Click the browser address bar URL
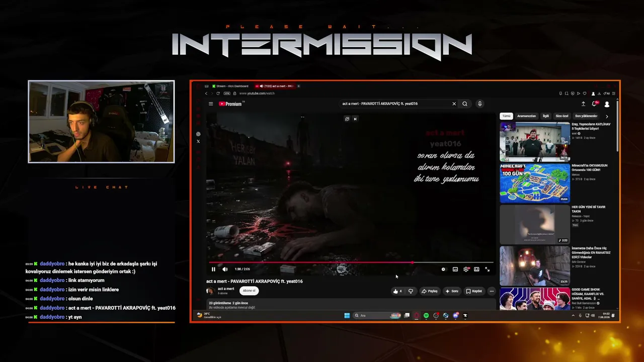This screenshot has width=644, height=362. click(257, 94)
